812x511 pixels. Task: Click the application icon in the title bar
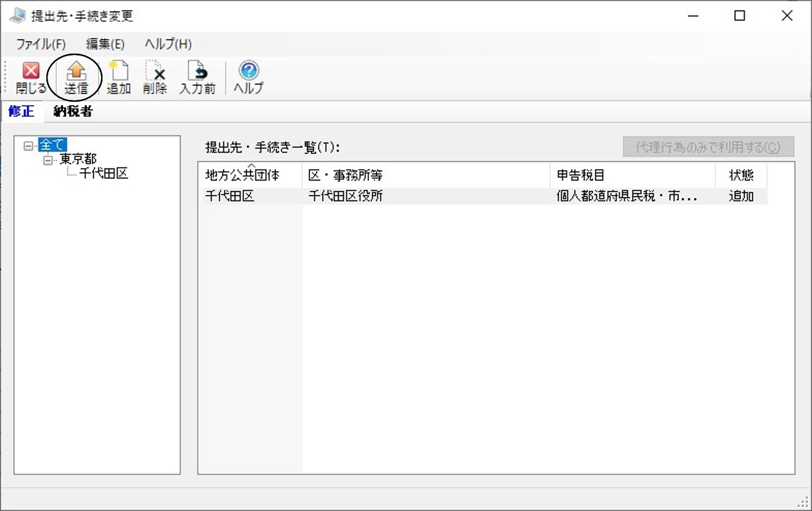coord(17,16)
